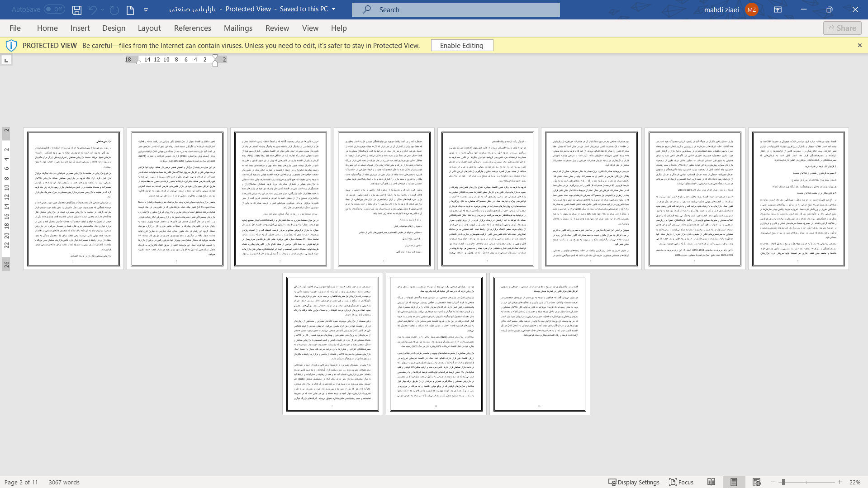The width and height of the screenshot is (868, 488).
Task: Click the Share button
Action: (842, 28)
